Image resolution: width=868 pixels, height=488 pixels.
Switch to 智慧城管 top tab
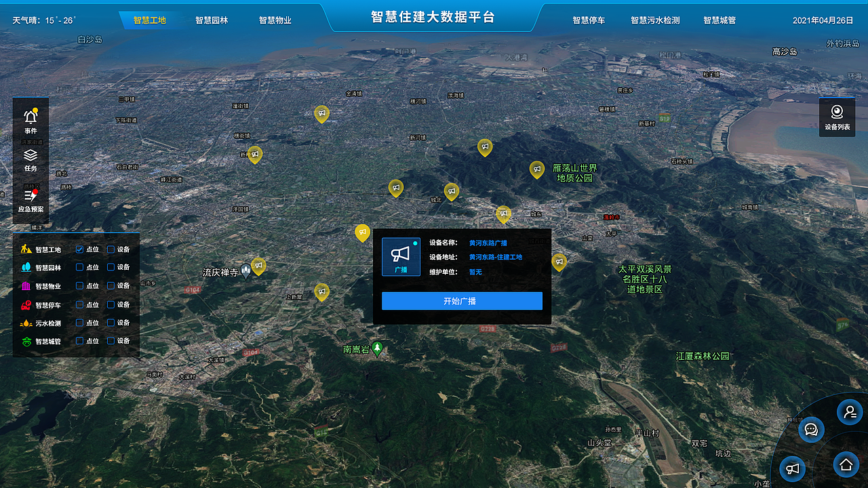coord(719,20)
